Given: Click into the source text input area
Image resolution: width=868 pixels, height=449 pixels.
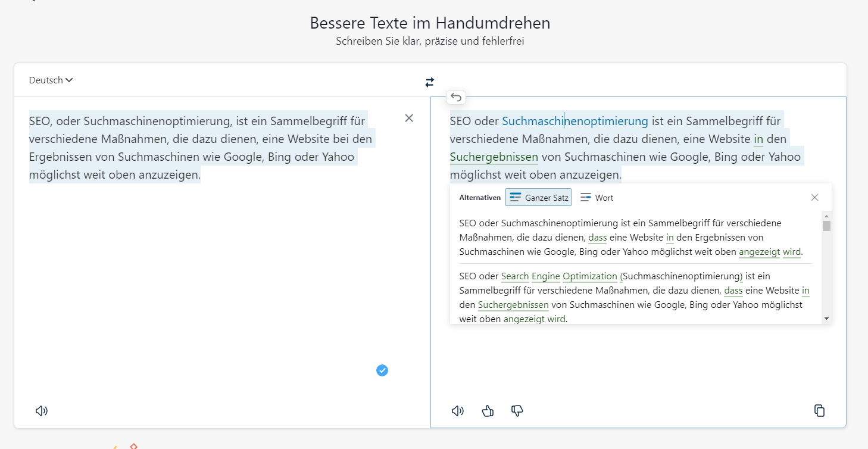Looking at the screenshot, I should coord(202,268).
